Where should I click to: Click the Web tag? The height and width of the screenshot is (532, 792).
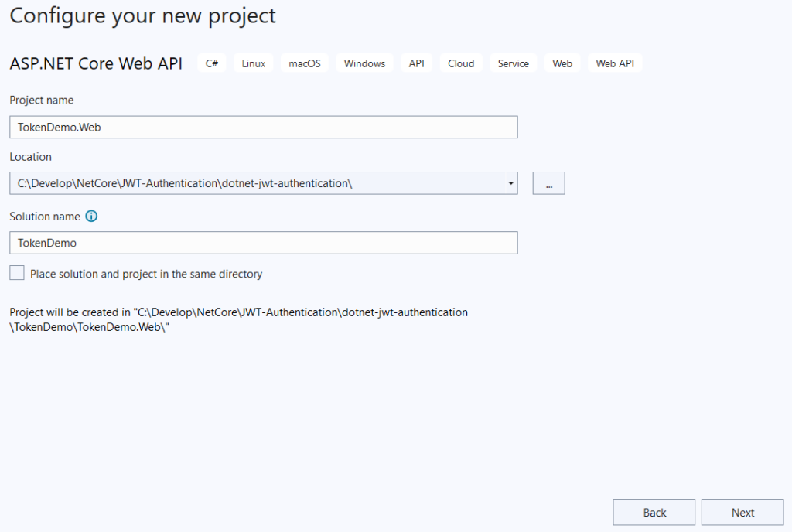tap(562, 63)
